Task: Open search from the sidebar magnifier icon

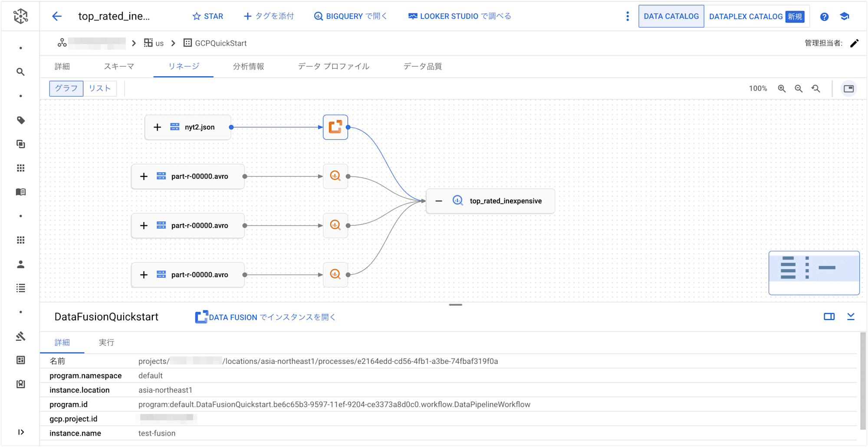Action: 20,72
